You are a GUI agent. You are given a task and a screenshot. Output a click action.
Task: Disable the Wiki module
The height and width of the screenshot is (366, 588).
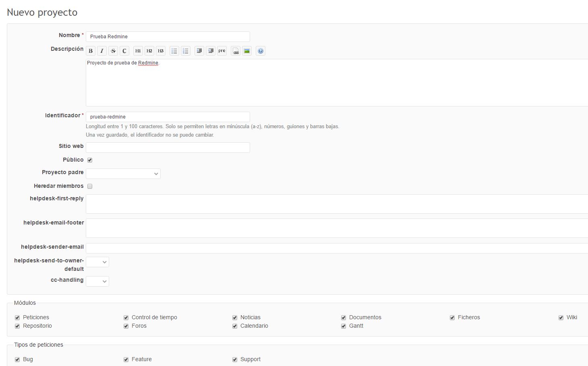pos(561,318)
